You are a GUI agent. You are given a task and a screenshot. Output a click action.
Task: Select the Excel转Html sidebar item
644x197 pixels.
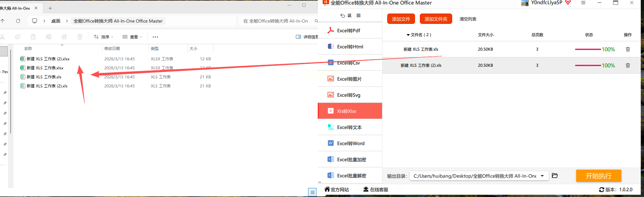pos(350,46)
